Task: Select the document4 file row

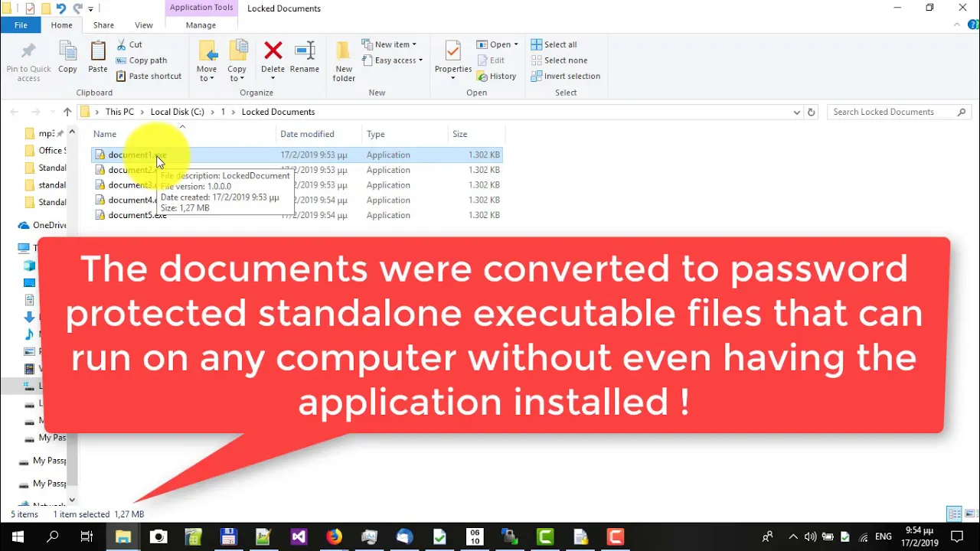Action: (x=297, y=200)
